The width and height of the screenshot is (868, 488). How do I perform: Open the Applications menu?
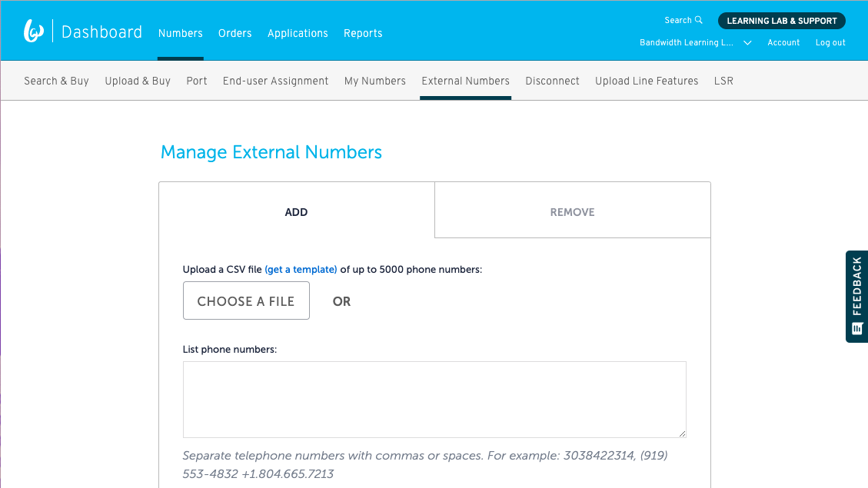tap(298, 33)
